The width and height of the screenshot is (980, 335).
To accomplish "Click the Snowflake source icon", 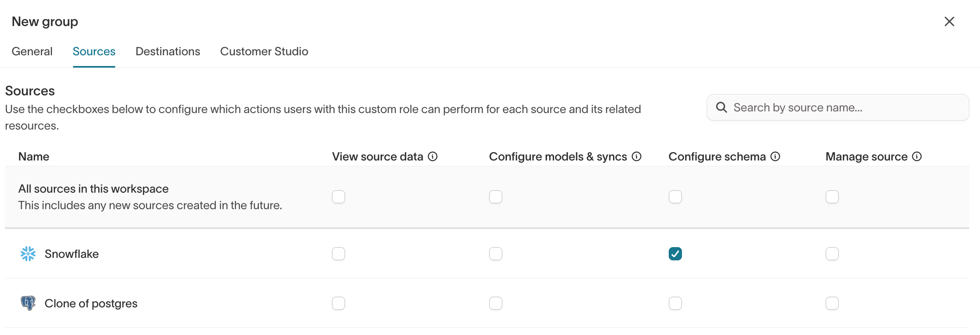I will pyautogui.click(x=28, y=254).
